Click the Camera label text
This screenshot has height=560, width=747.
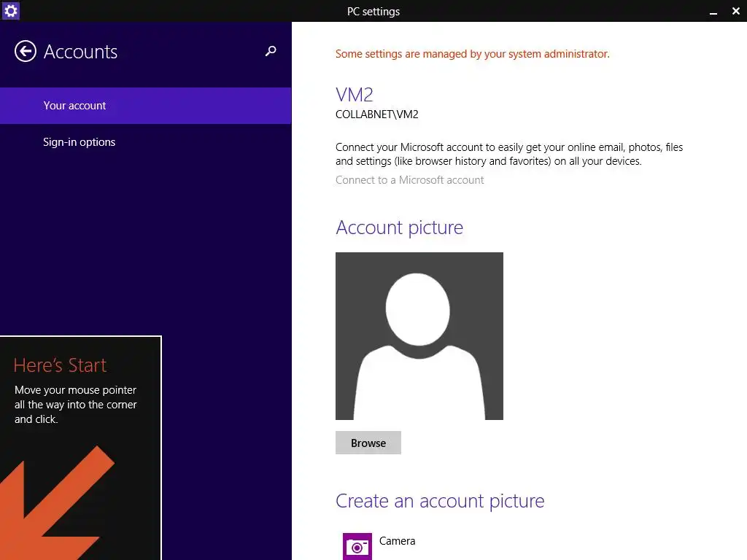(x=398, y=541)
